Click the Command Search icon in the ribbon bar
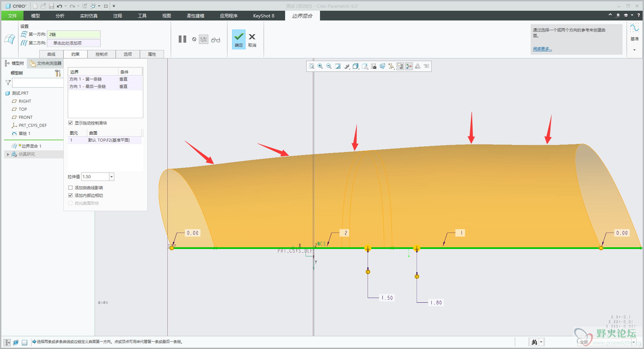Image resolution: width=644 pixels, height=349 pixels. 618,15
